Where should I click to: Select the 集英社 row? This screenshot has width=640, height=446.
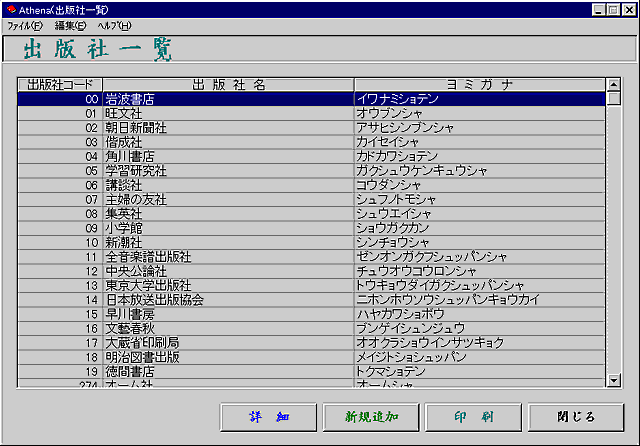click(x=311, y=214)
